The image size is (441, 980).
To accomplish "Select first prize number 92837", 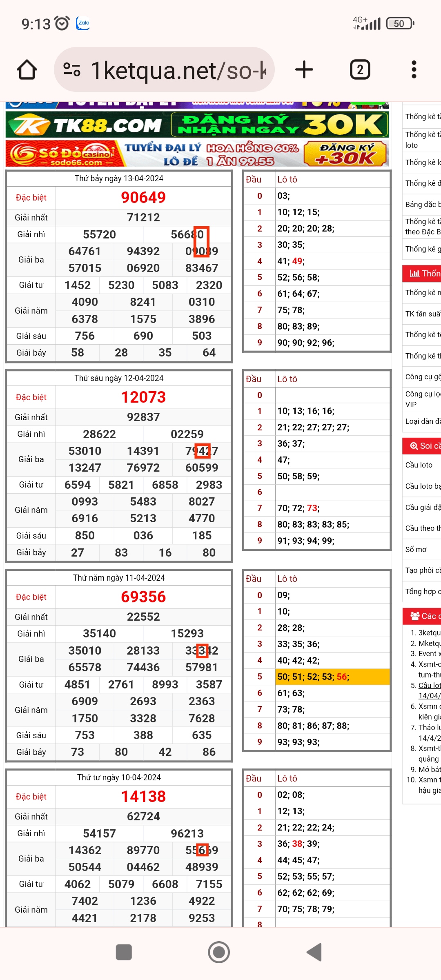I will [x=143, y=417].
